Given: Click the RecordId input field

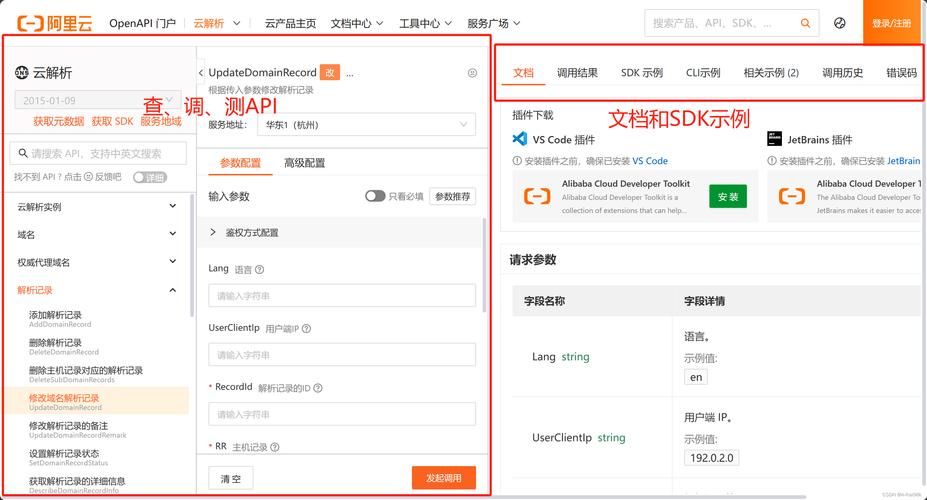Looking at the screenshot, I should point(342,414).
